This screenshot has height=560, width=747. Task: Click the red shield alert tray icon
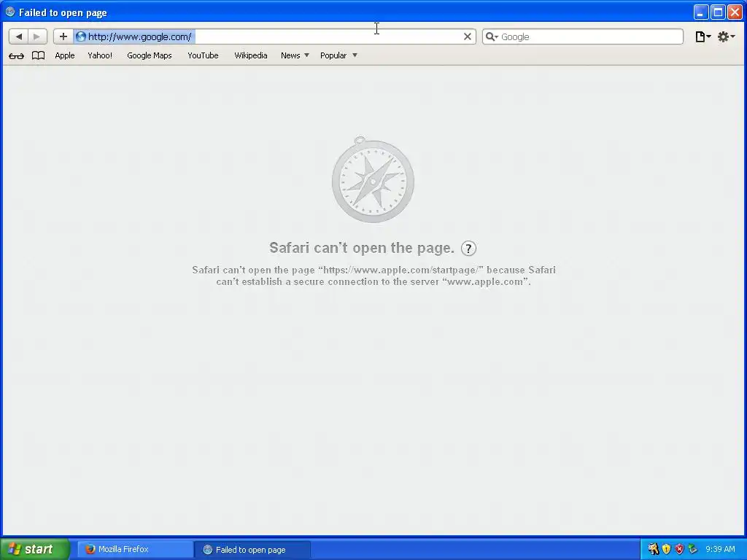tap(679, 549)
